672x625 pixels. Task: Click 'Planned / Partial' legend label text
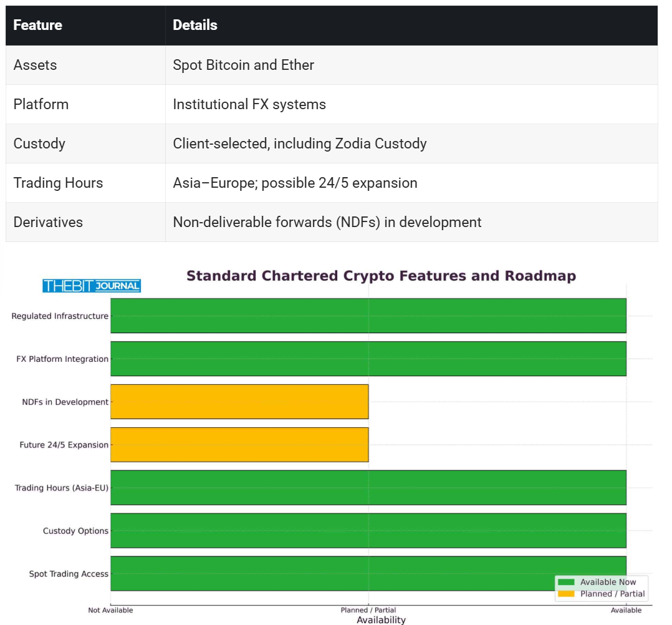click(612, 594)
